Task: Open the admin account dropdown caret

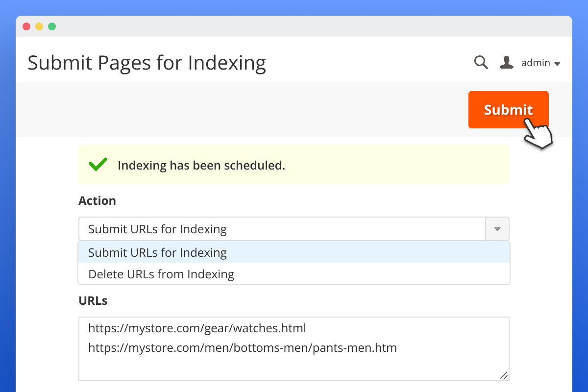Action: tap(558, 63)
